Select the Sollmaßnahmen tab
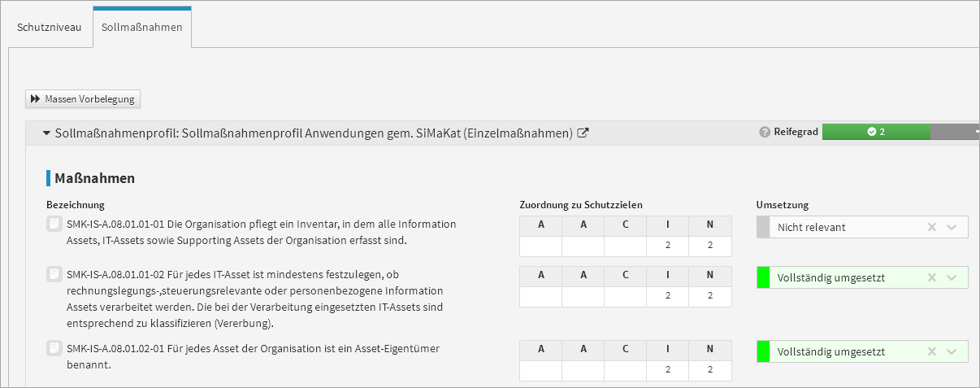This screenshot has height=388, width=980. tap(141, 27)
